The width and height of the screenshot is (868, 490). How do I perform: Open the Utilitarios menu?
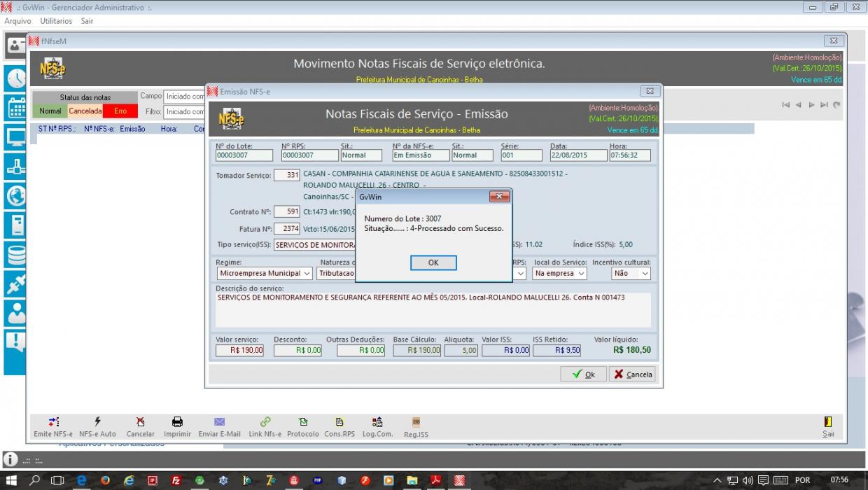56,21
